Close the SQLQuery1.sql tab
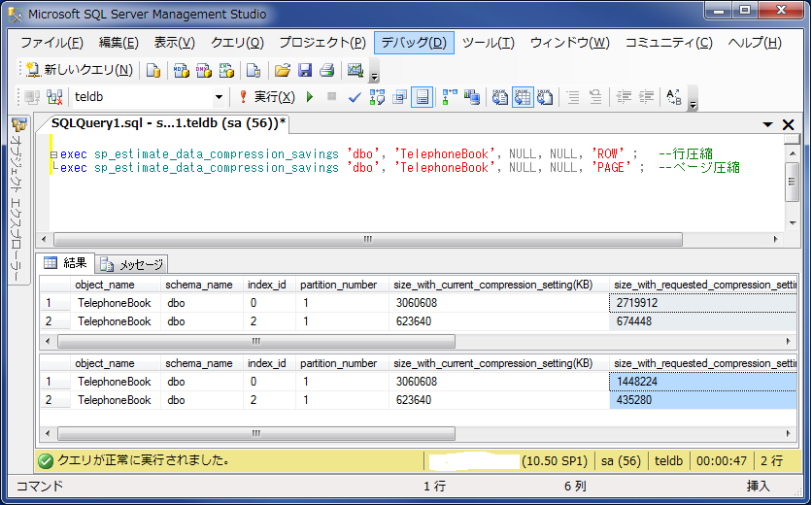Viewport: 812px width, 505px height. point(788,124)
